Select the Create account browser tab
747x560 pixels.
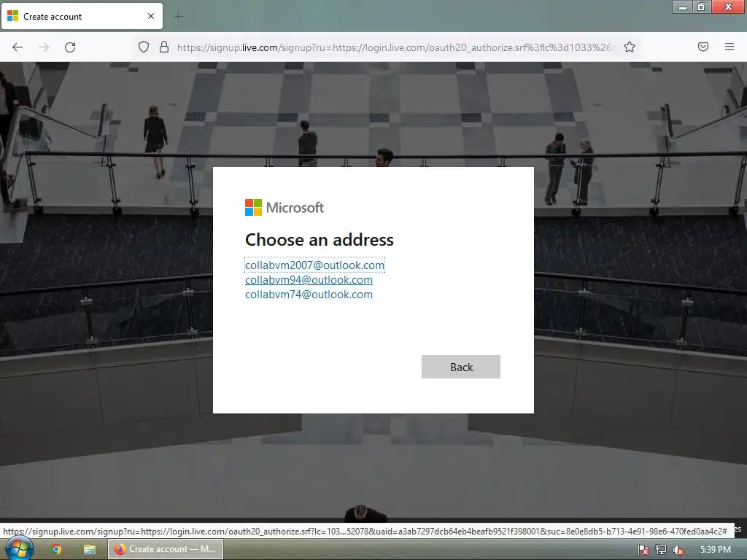pyautogui.click(x=82, y=16)
